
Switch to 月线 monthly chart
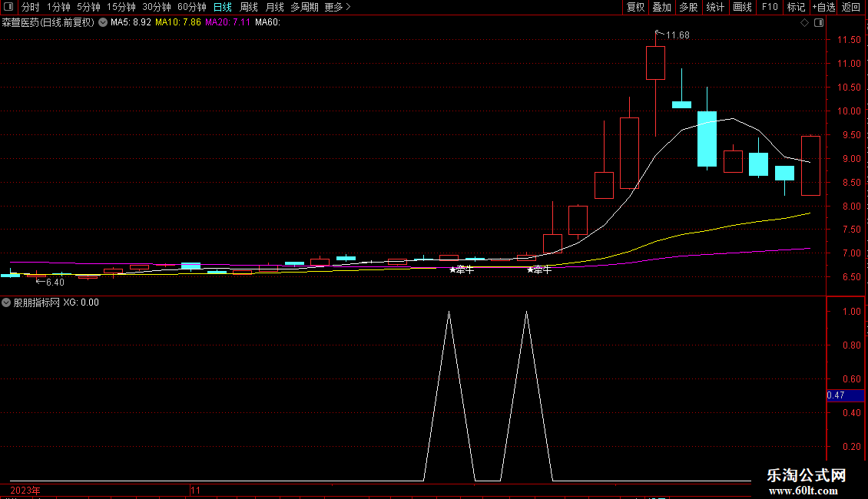[x=274, y=7]
